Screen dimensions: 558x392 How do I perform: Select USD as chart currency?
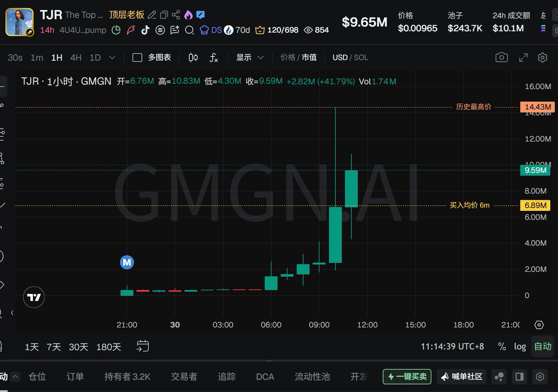click(340, 58)
